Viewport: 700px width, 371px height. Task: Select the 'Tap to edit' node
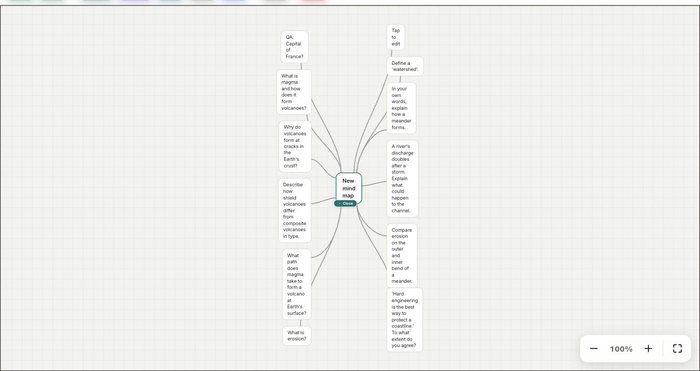point(396,37)
